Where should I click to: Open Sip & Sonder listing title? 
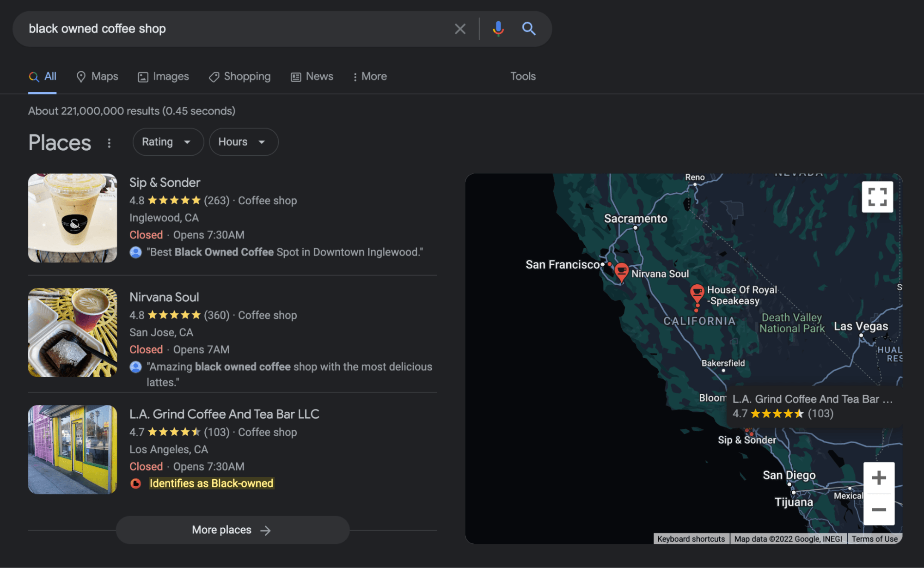coord(165,183)
